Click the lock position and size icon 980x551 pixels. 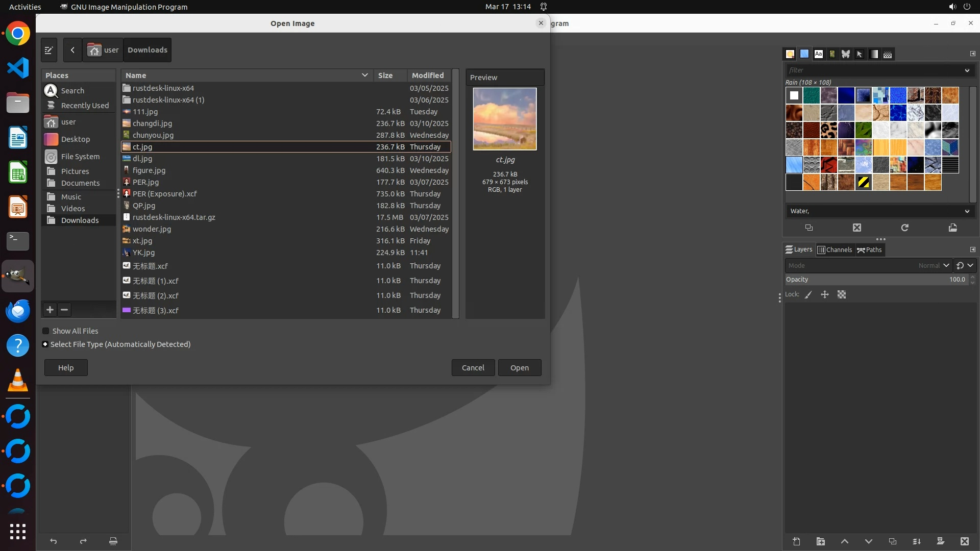[825, 294]
